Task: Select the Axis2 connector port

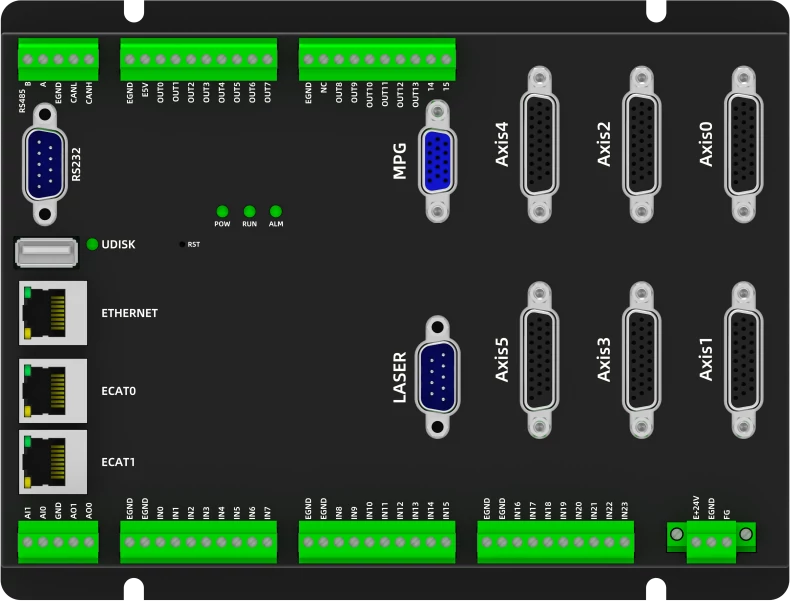Action: [641, 144]
